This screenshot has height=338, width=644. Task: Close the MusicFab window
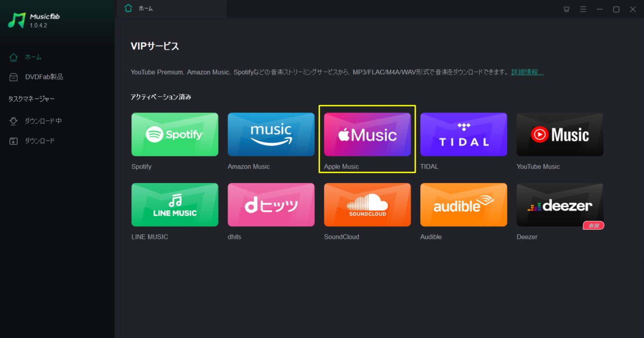pyautogui.click(x=633, y=9)
